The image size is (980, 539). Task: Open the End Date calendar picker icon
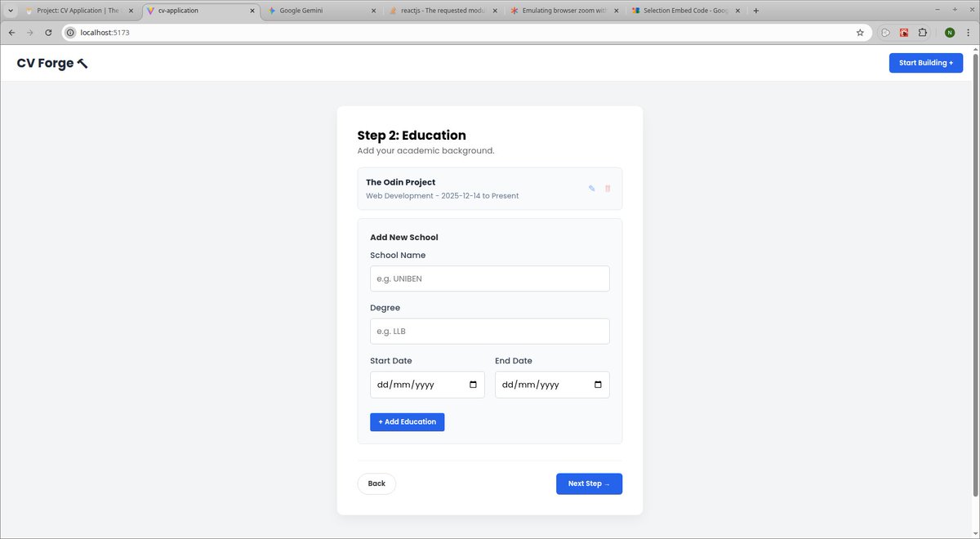coord(599,384)
